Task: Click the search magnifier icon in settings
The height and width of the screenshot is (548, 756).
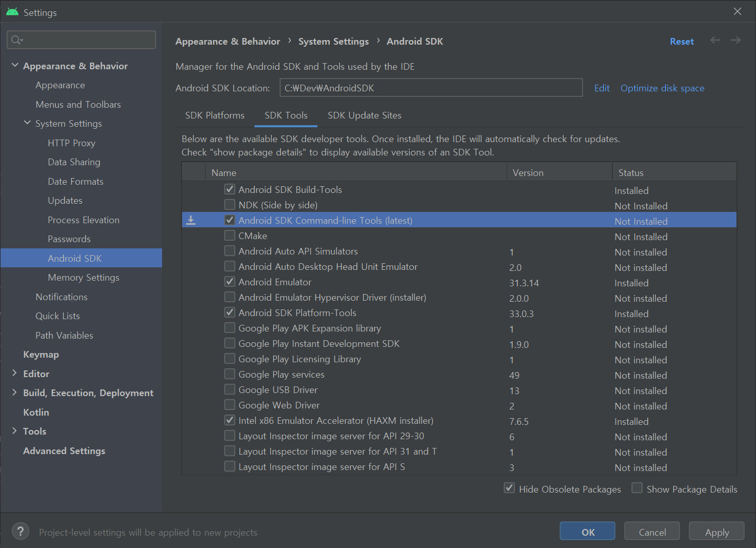Action: tap(17, 40)
